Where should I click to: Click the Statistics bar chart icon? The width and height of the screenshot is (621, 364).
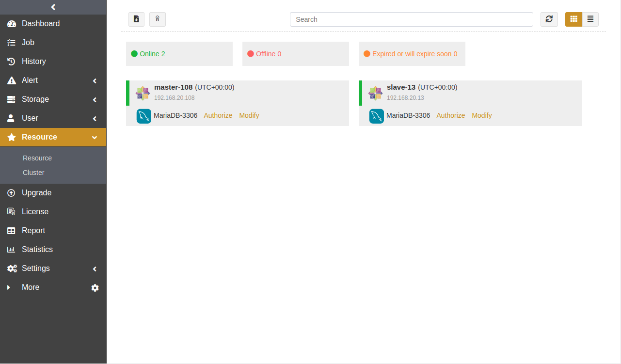(x=12, y=250)
